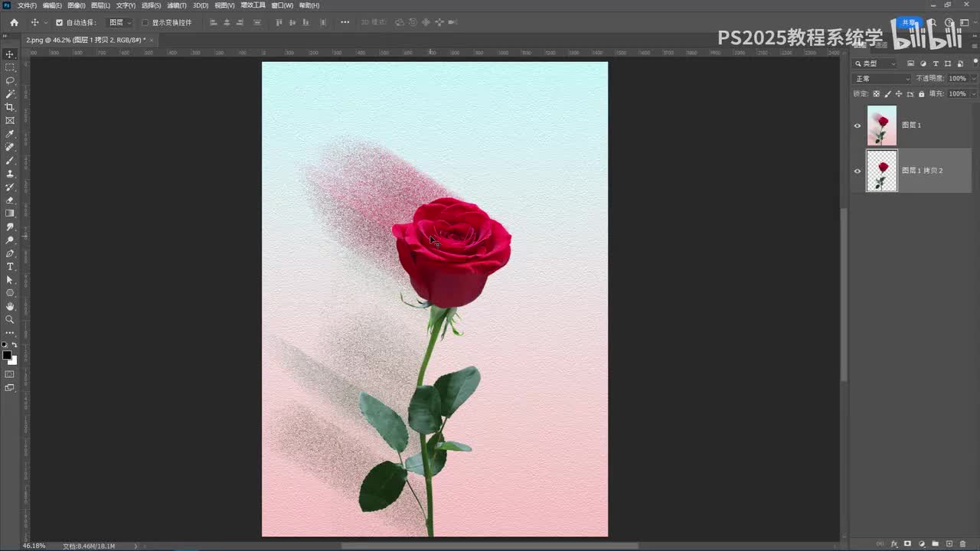This screenshot has height=551, width=980.
Task: Delete layer with the trash icon
Action: [962, 544]
